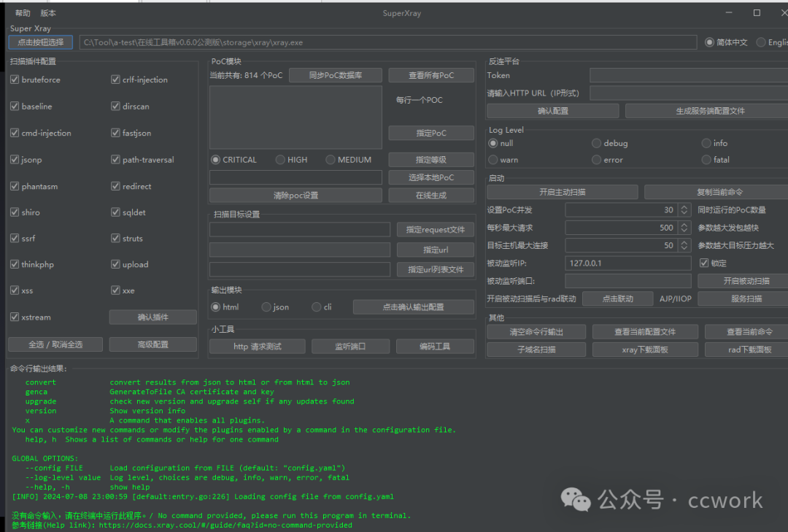
Task: Click the 在线生成 button
Action: [x=431, y=195]
